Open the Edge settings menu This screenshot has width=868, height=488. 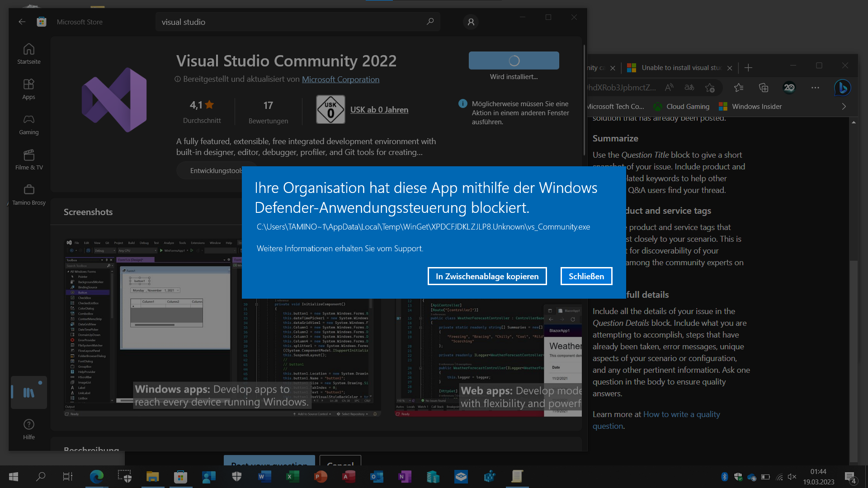(815, 88)
